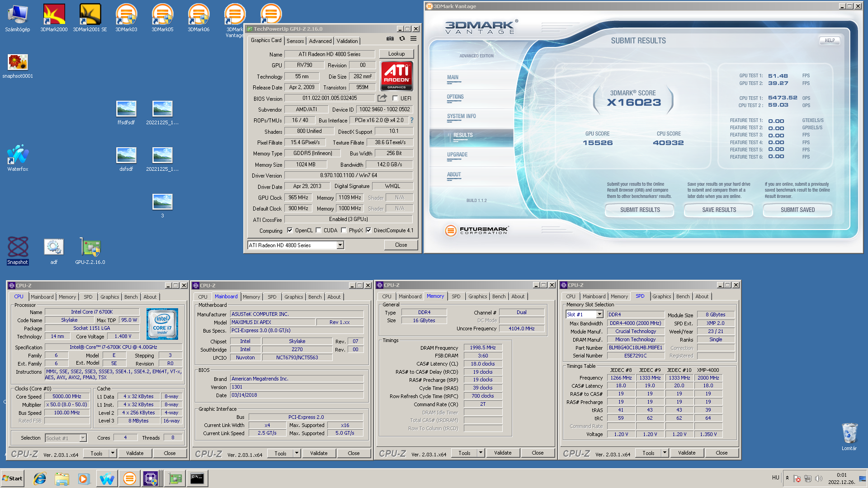Toggle the CUDA checkbox

[x=318, y=230]
